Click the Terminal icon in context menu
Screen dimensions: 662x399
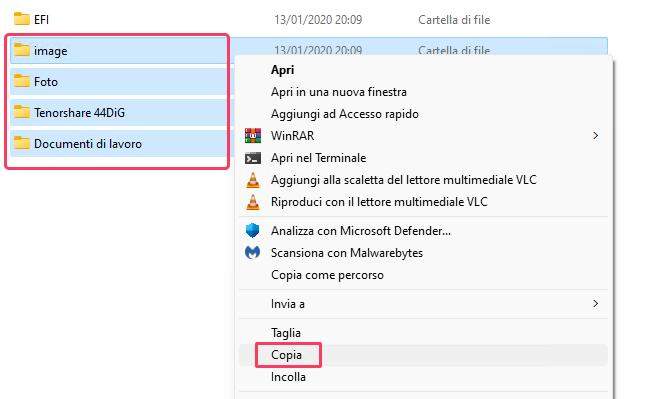pos(252,158)
